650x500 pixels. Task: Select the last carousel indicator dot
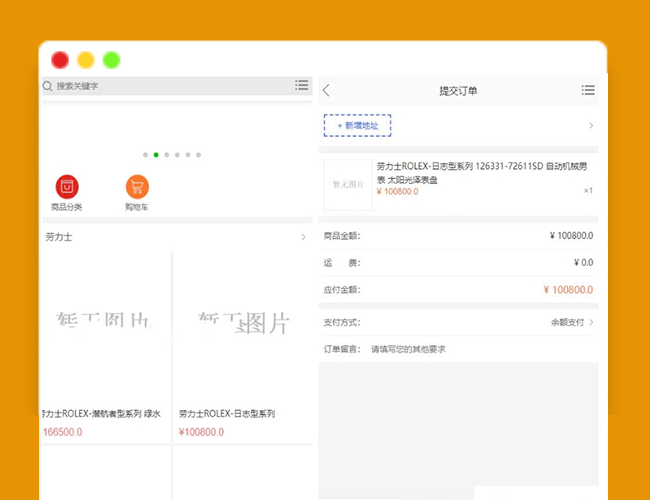pyautogui.click(x=199, y=155)
